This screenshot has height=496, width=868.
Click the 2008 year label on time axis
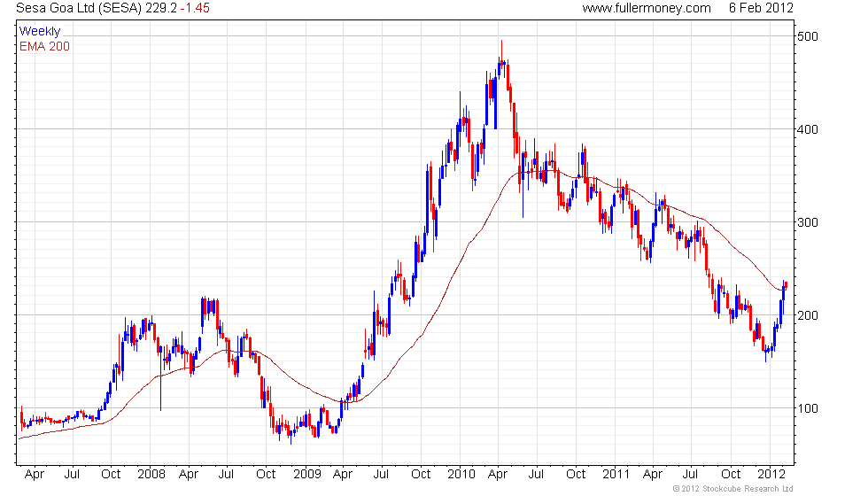[151, 475]
